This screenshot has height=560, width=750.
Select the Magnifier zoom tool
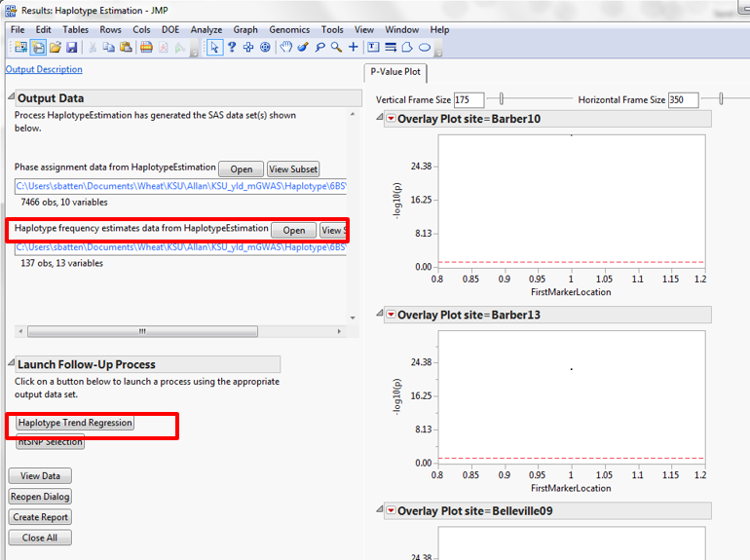[337, 47]
